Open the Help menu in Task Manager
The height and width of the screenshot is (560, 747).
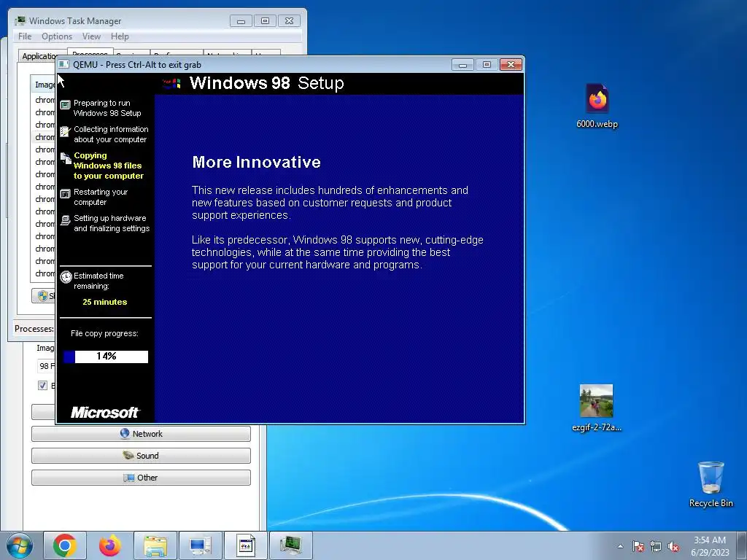pos(120,36)
